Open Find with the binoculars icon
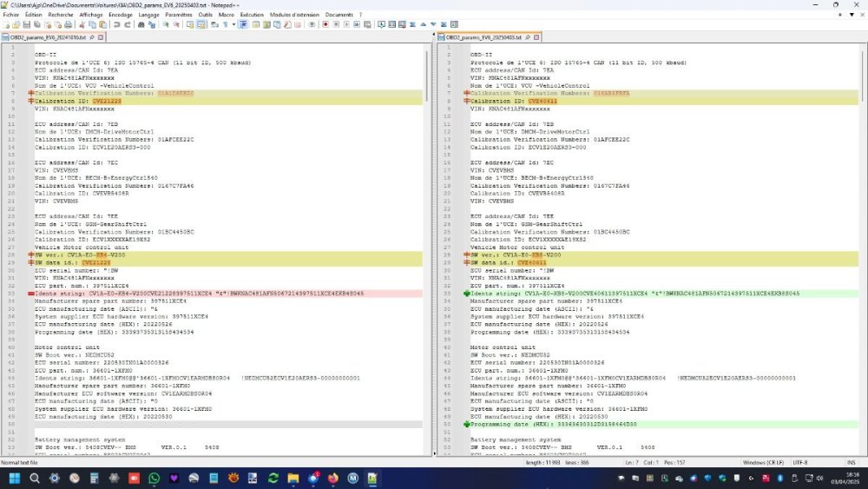Image resolution: width=868 pixels, height=489 pixels. (141, 24)
